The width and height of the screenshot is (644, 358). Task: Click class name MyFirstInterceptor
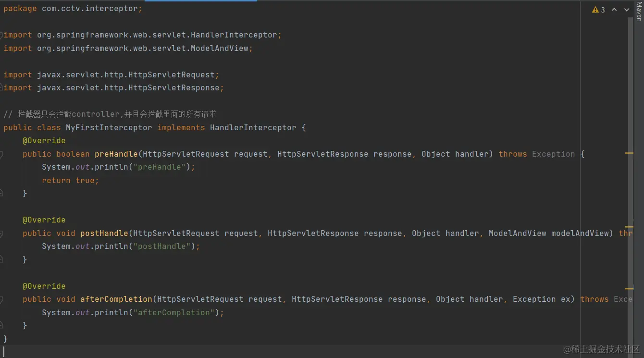(109, 128)
